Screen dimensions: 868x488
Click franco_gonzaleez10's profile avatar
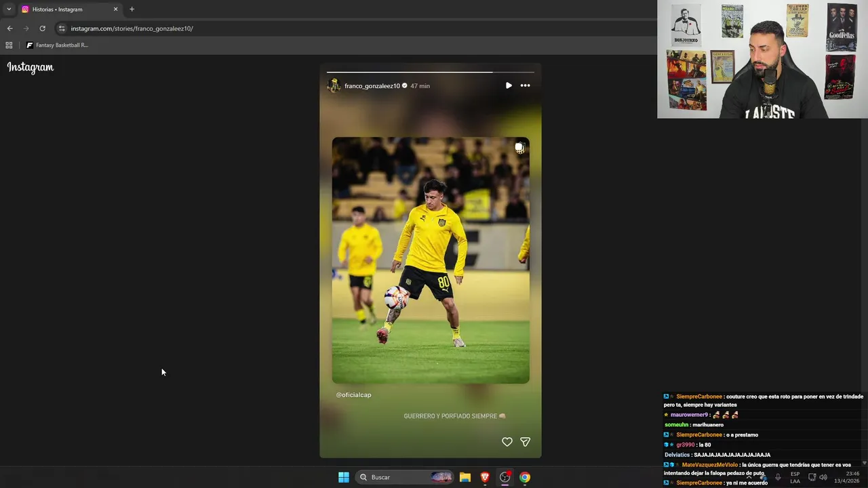tap(334, 85)
